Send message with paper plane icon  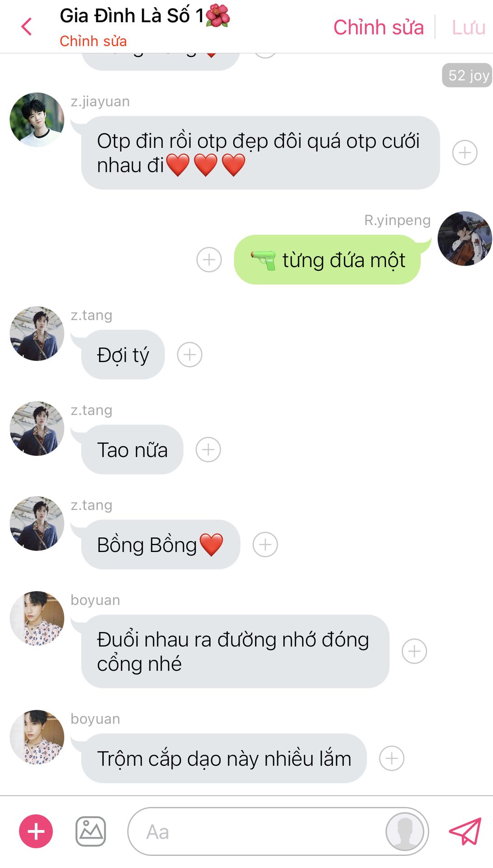[x=465, y=831]
